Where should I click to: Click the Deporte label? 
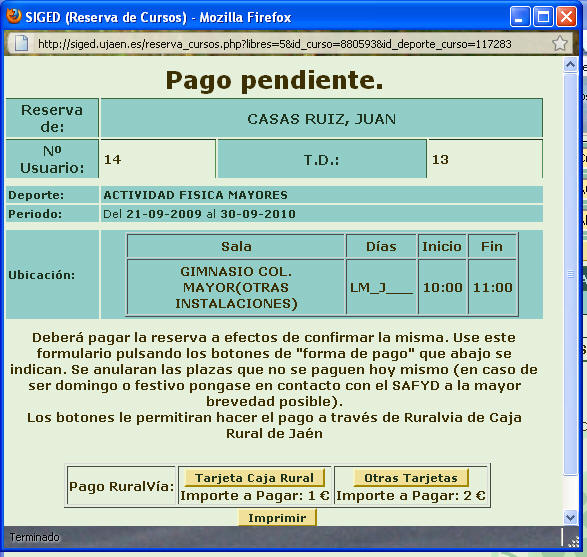pos(36,195)
